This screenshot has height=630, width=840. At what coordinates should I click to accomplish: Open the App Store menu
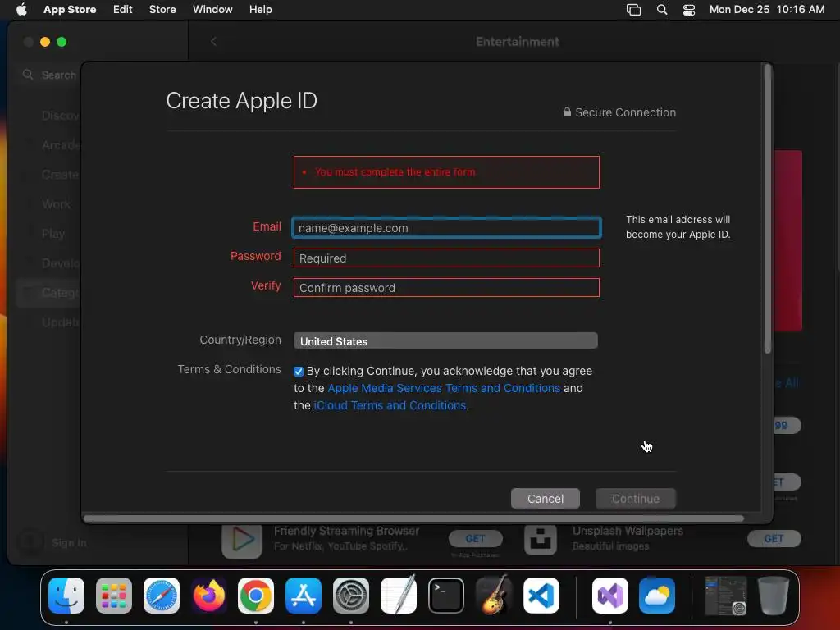tap(70, 10)
